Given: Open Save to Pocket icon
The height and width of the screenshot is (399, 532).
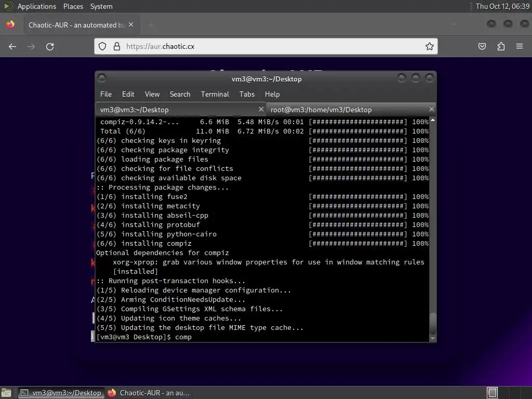Looking at the screenshot, I should click(482, 46).
